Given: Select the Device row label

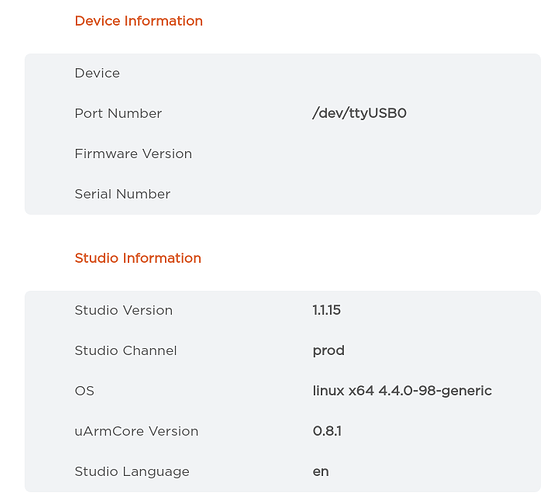Looking at the screenshot, I should point(97,73).
